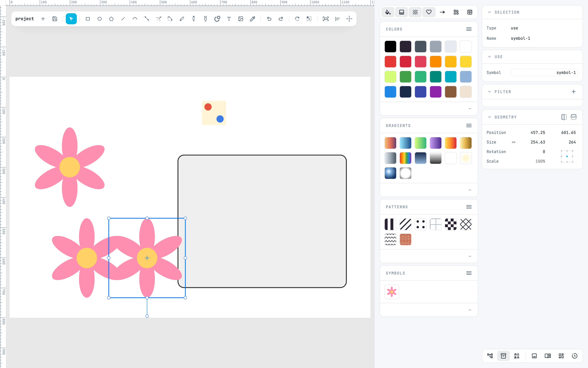Open the shapes components panel tab
Image resolution: width=588 pixels, height=368 pixels.
point(456,12)
